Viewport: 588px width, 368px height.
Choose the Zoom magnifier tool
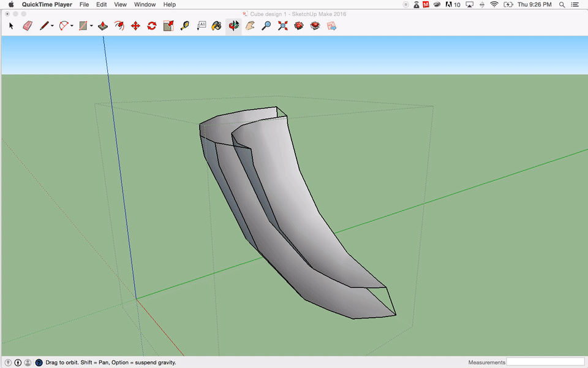(x=266, y=26)
